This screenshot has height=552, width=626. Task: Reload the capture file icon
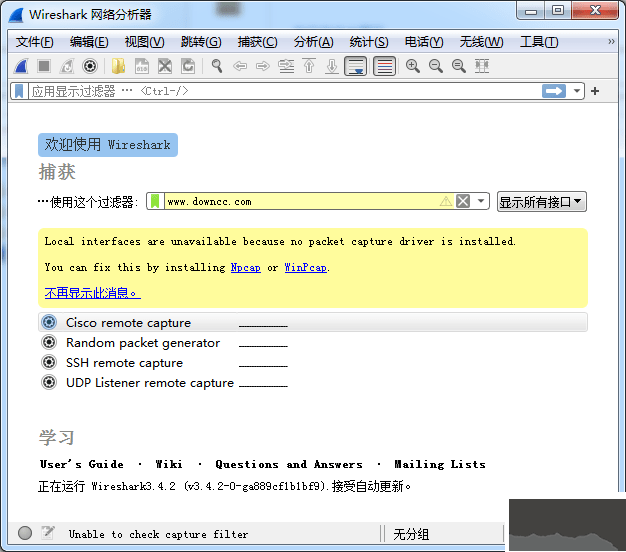[x=188, y=66]
